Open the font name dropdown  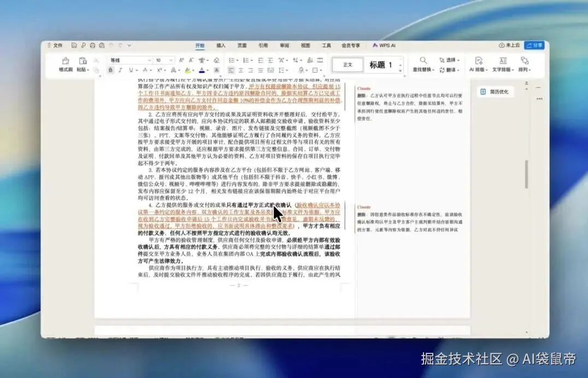150,60
